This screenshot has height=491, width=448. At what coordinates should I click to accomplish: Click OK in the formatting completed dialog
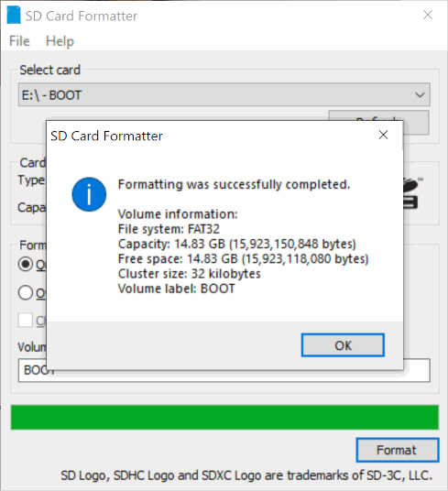pos(343,345)
